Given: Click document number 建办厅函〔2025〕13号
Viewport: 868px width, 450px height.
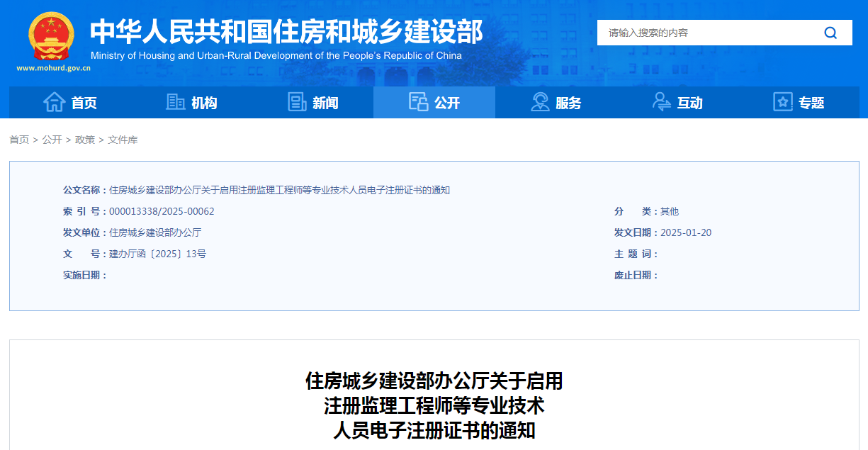Looking at the screenshot, I should [x=157, y=254].
